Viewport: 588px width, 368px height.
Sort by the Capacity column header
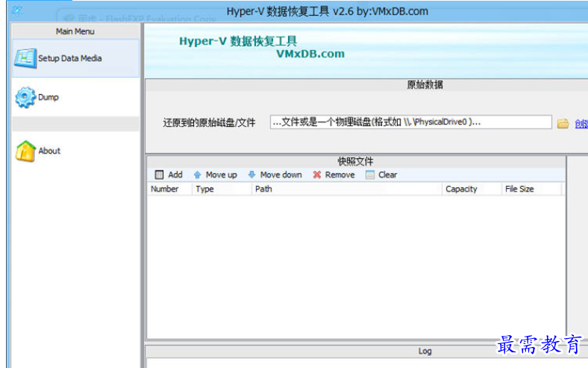472,189
